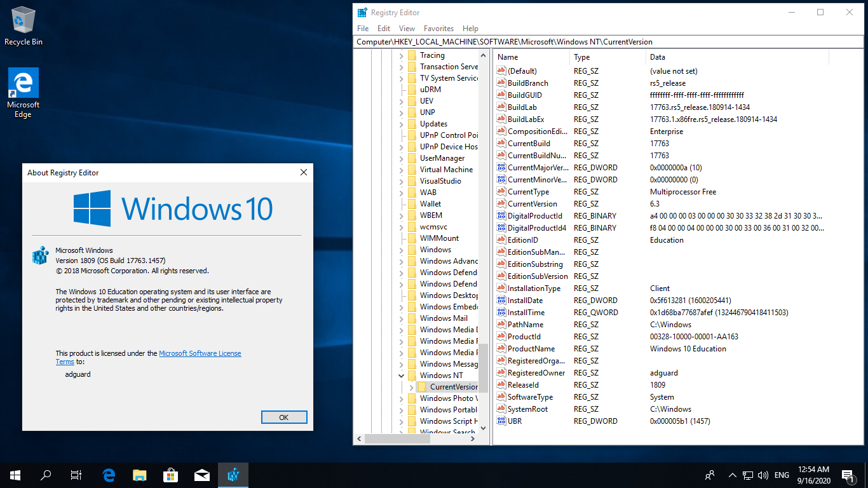
Task: Select the UBR DWORD value icon
Action: [501, 421]
